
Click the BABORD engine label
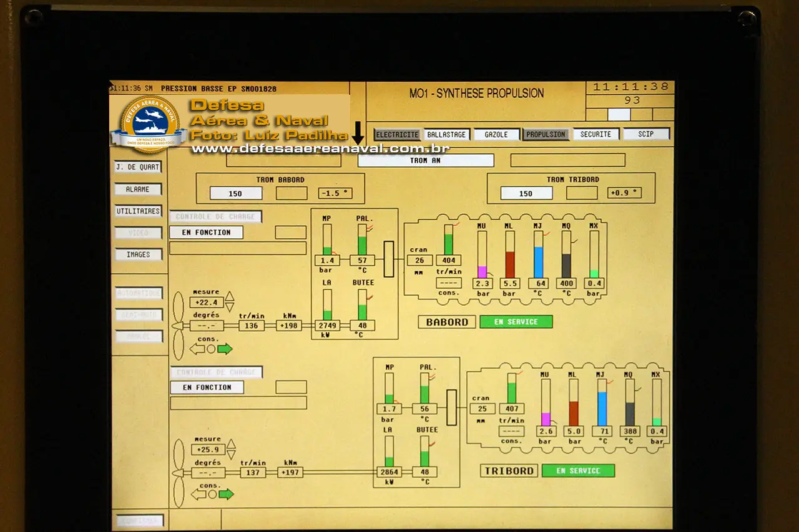tap(447, 322)
